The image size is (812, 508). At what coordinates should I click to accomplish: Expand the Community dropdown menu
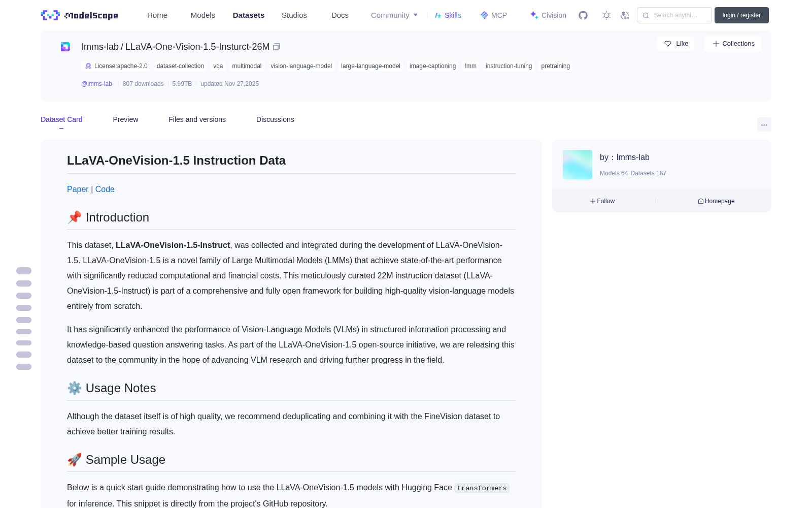tap(394, 15)
